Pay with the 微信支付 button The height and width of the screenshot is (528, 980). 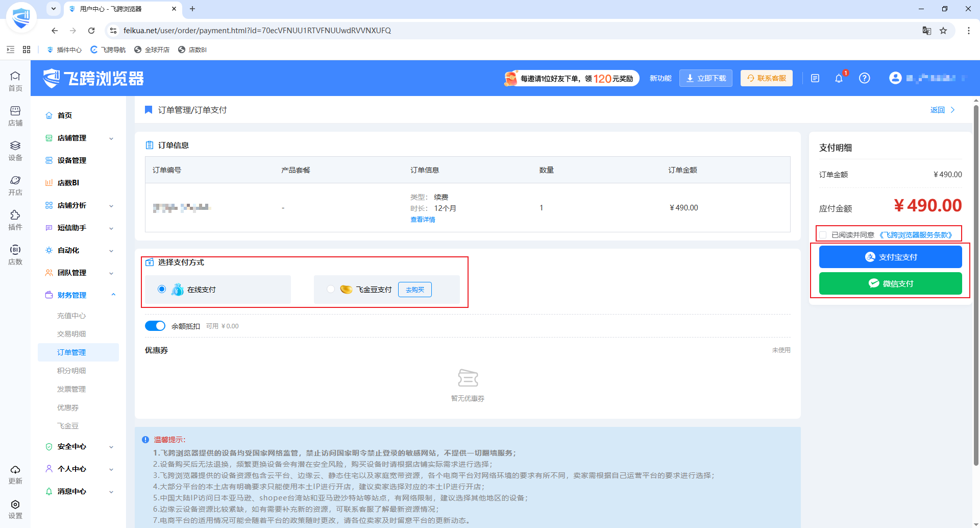(890, 283)
